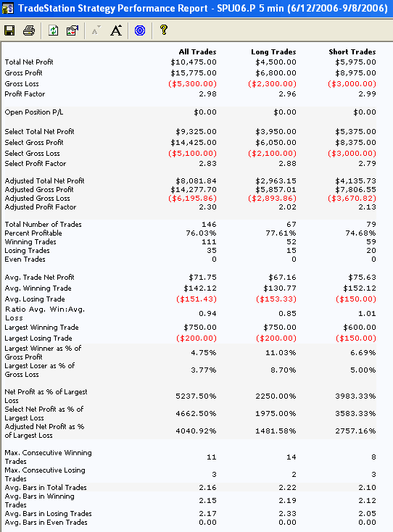
Task: Click the Avg. Bars in Losing Trades label
Action: 48,513
